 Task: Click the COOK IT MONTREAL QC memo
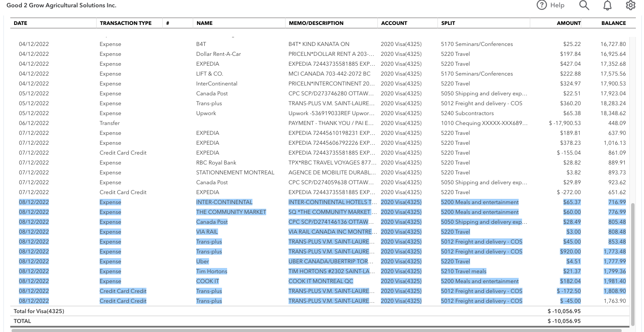point(321,281)
